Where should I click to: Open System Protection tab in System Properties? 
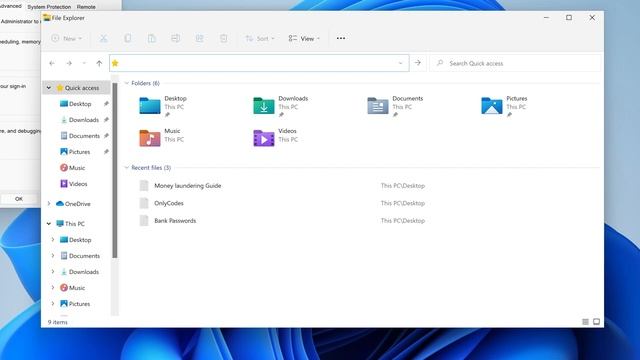point(49,7)
